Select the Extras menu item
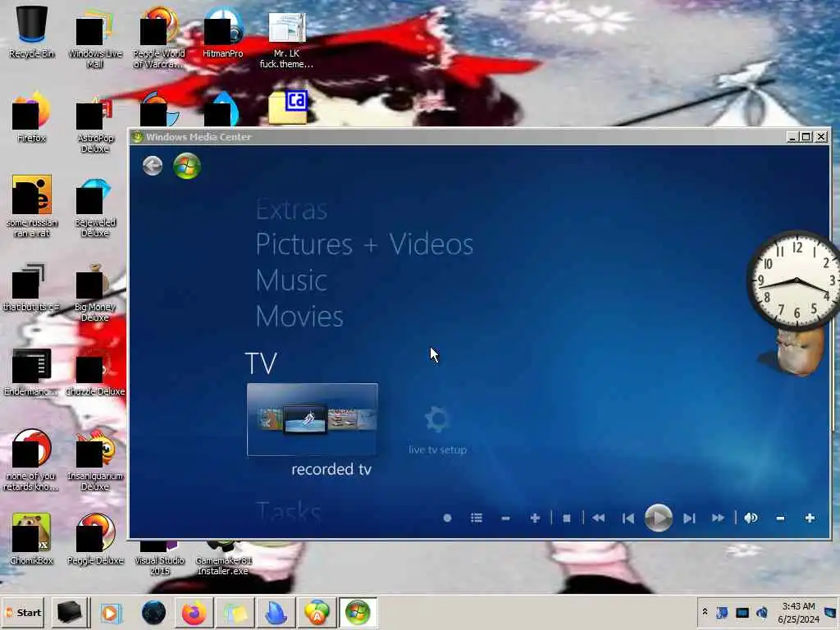The image size is (840, 630). pyautogui.click(x=291, y=209)
